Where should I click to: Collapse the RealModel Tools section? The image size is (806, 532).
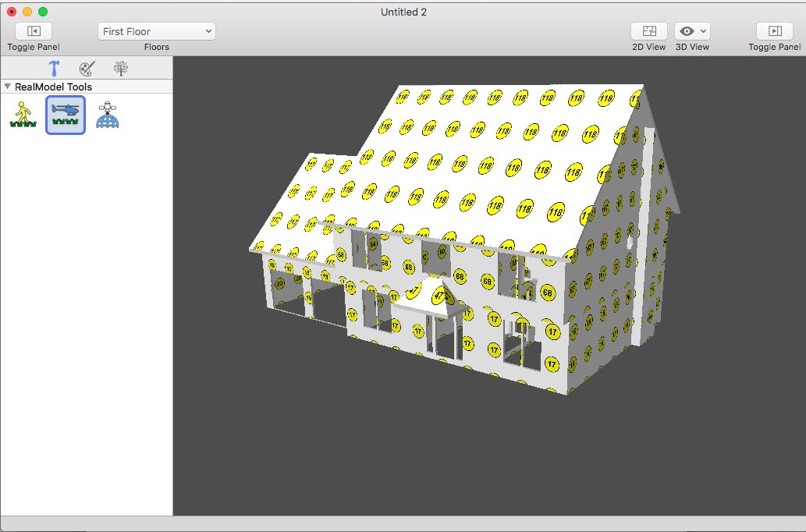(7, 87)
